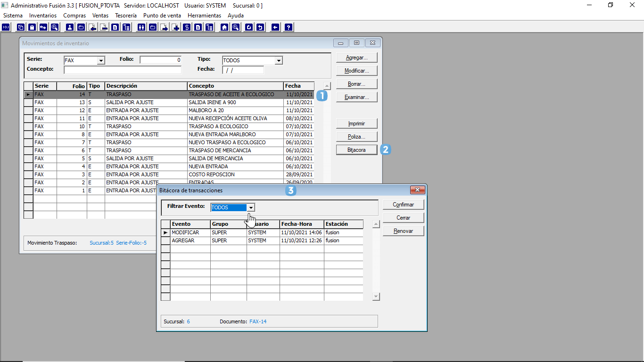Click the Descripción column header
This screenshot has height=362, width=644.
click(146, 86)
